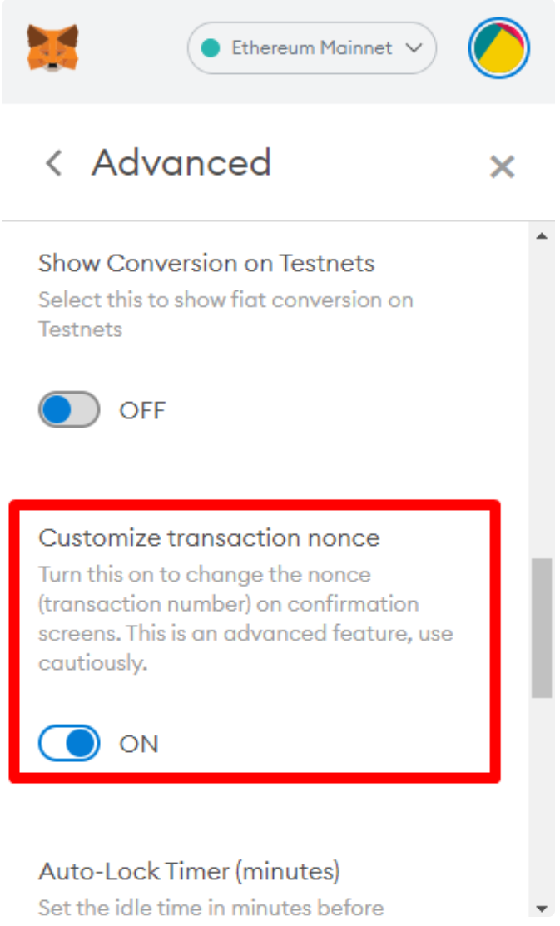Click the Auto-Lock Timer (minutes) title
The image size is (560, 926).
[189, 871]
